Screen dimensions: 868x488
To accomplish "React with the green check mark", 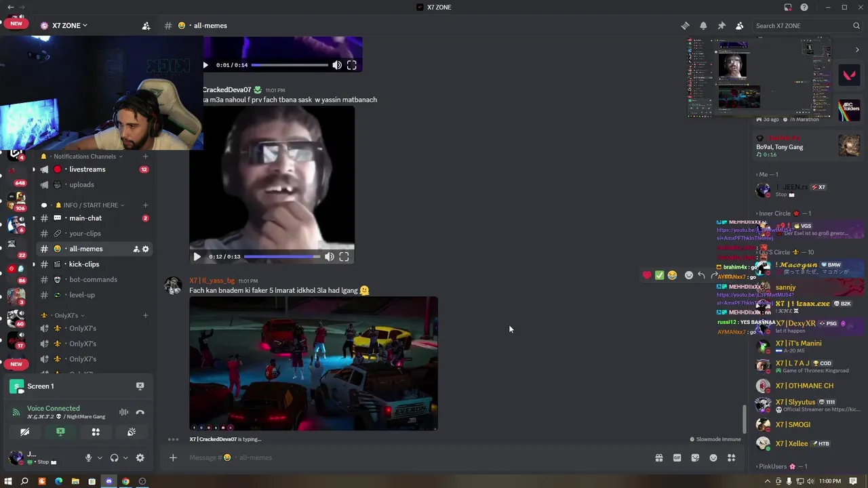I will click(659, 275).
